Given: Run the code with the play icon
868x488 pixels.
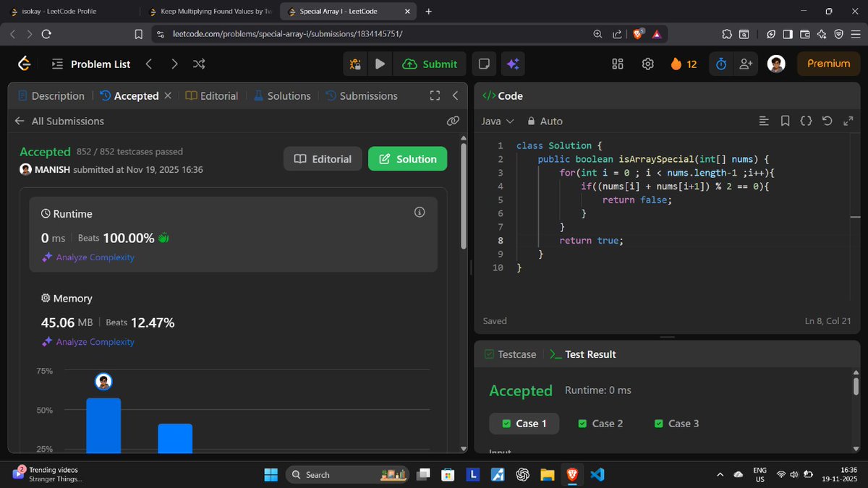Looking at the screenshot, I should [380, 64].
